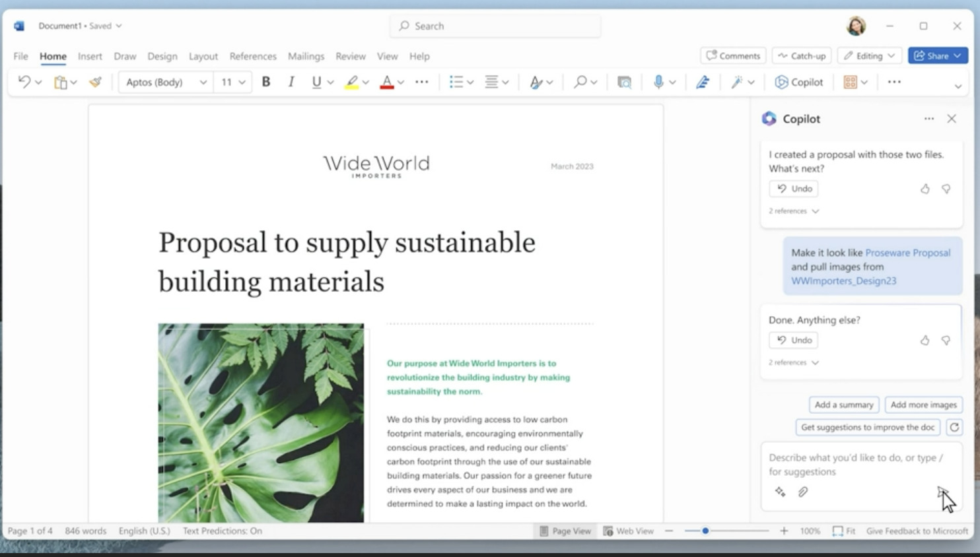The height and width of the screenshot is (557, 980).
Task: Thumbs down the first Copilot response
Action: tap(946, 189)
